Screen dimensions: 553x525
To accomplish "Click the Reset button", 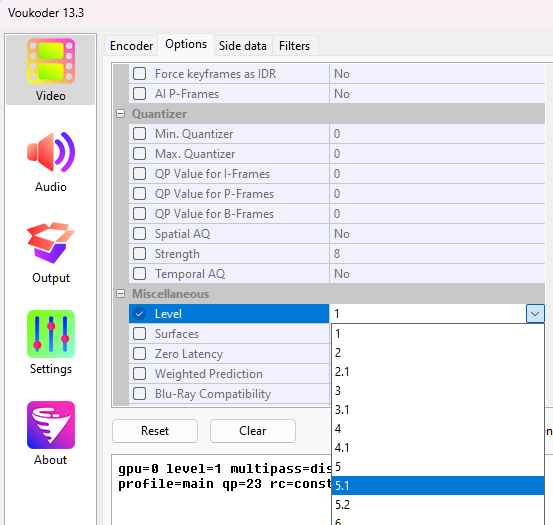I will pyautogui.click(x=155, y=431).
